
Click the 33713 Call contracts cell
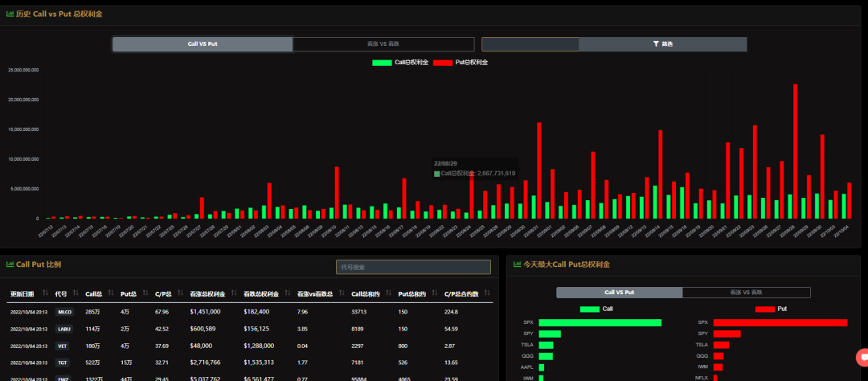click(x=359, y=312)
